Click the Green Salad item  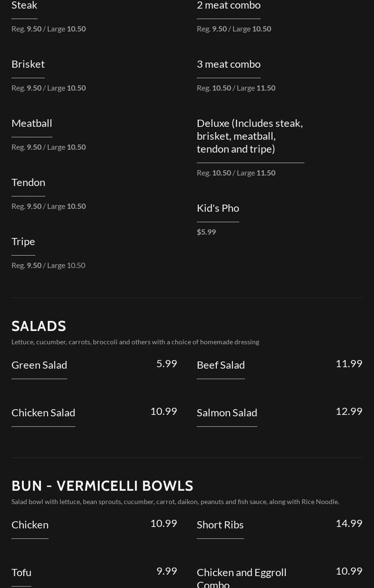(x=39, y=365)
